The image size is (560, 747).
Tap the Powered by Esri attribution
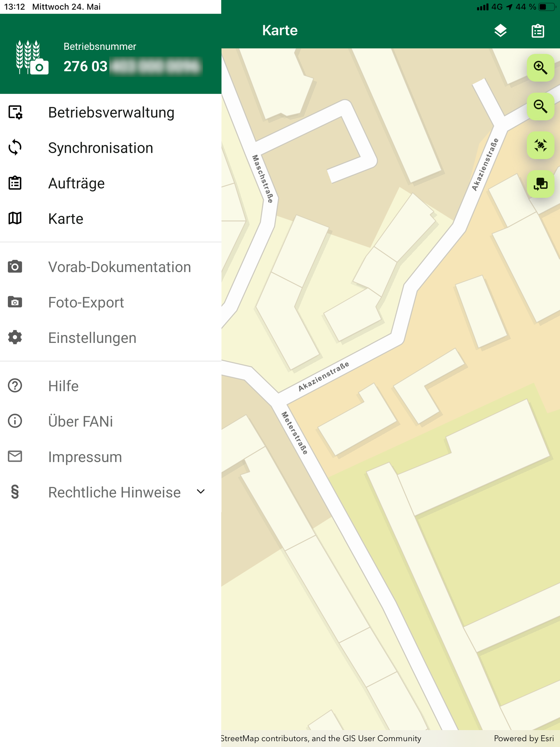pyautogui.click(x=524, y=739)
